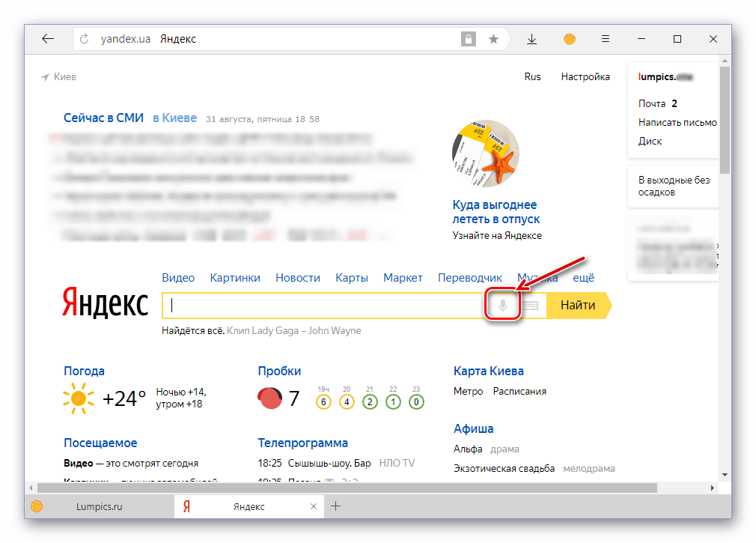Open the Экзотическая свадьба movie link
The height and width of the screenshot is (543, 756).
point(504,468)
